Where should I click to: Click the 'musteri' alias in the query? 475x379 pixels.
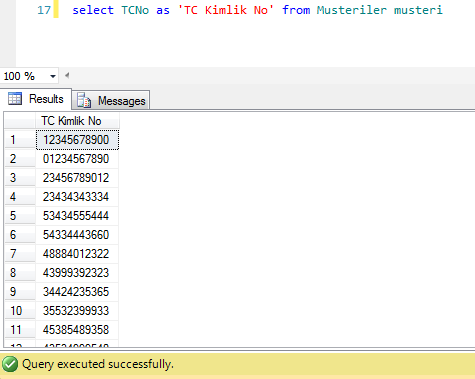(x=418, y=10)
